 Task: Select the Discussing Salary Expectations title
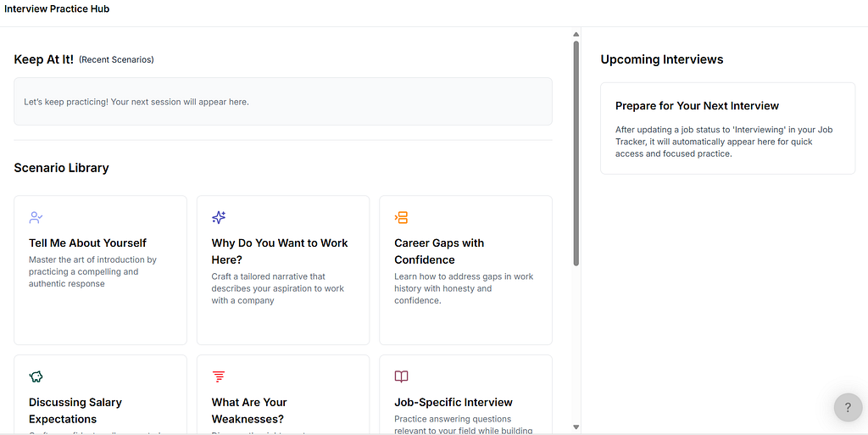(x=75, y=410)
